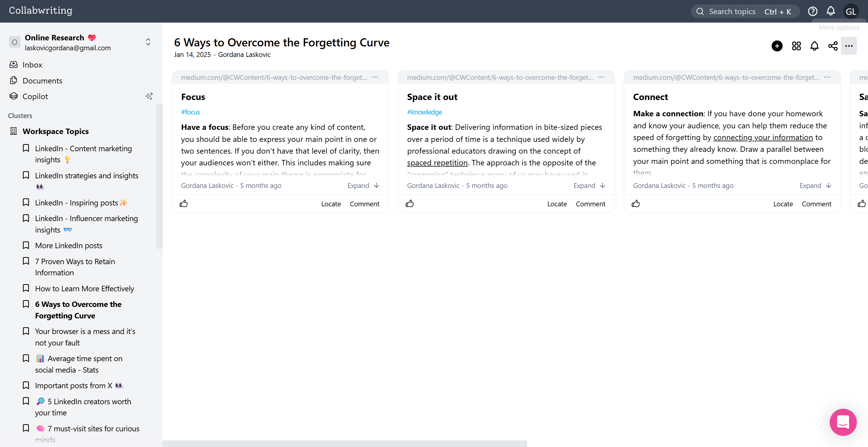The height and width of the screenshot is (447, 868).
Task: Switch to grid layout view icon
Action: (796, 46)
